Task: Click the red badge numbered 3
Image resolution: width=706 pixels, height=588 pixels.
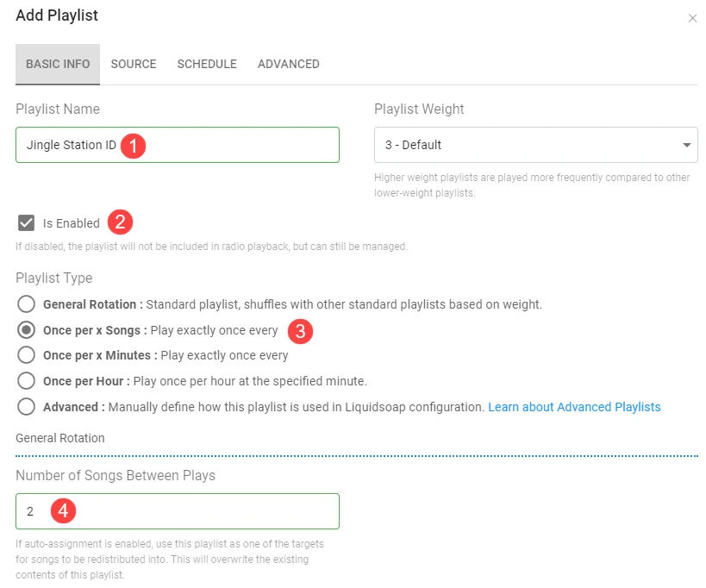Action: pyautogui.click(x=299, y=330)
